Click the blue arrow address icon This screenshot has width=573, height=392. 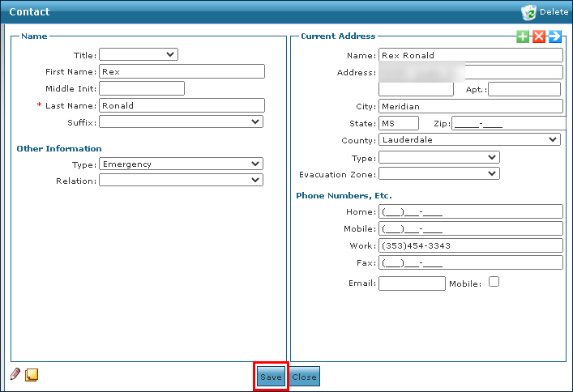[555, 36]
